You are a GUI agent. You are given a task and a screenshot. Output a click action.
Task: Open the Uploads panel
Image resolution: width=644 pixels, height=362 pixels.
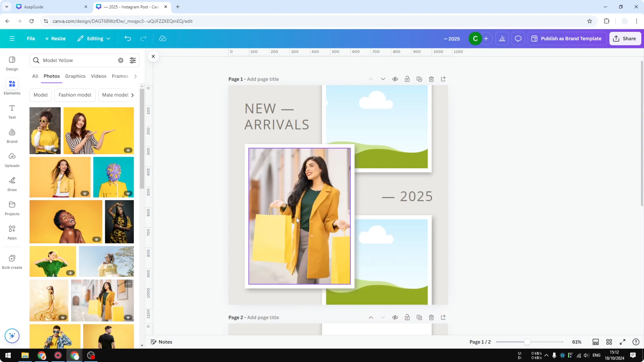(12, 160)
